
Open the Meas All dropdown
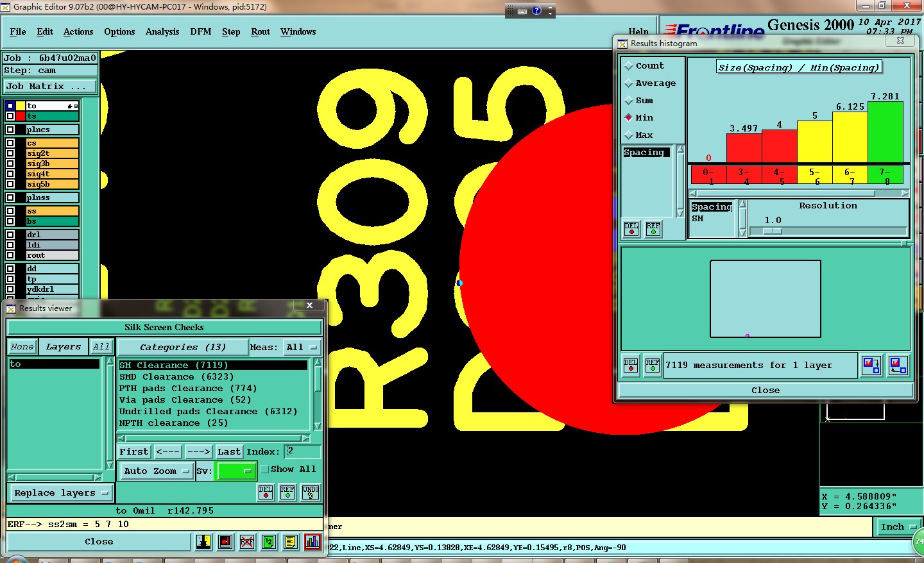(x=302, y=347)
